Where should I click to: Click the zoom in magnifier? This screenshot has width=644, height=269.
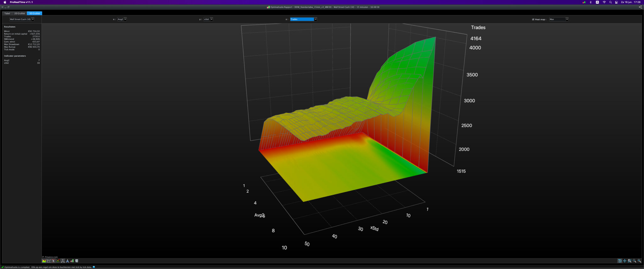point(639,261)
